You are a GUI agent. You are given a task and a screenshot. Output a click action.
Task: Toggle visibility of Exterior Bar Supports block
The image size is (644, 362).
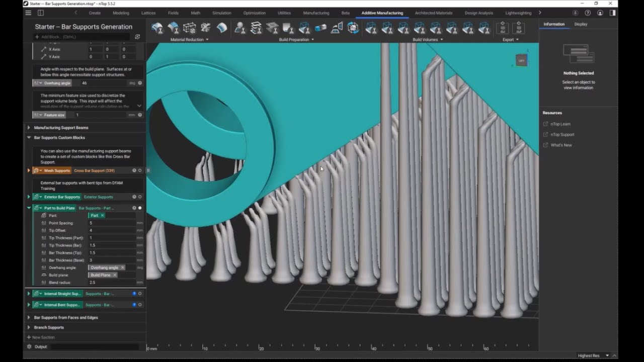140,197
